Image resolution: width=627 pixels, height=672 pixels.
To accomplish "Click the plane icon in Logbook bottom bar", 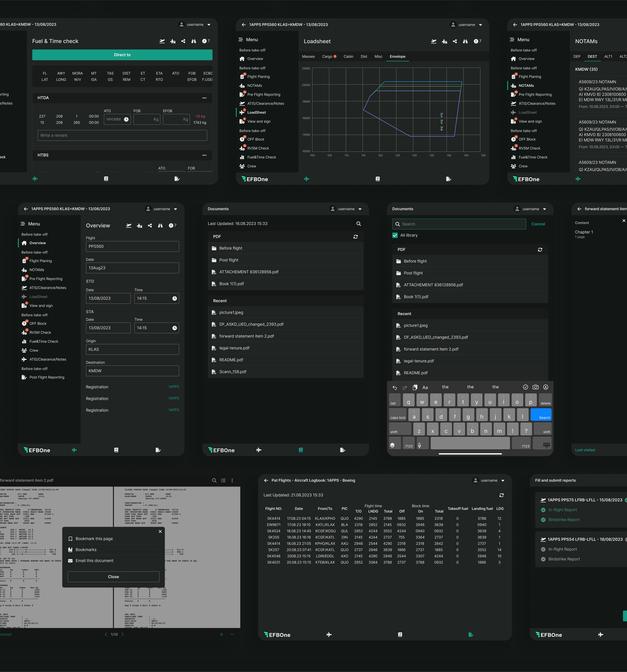I will coord(329,635).
